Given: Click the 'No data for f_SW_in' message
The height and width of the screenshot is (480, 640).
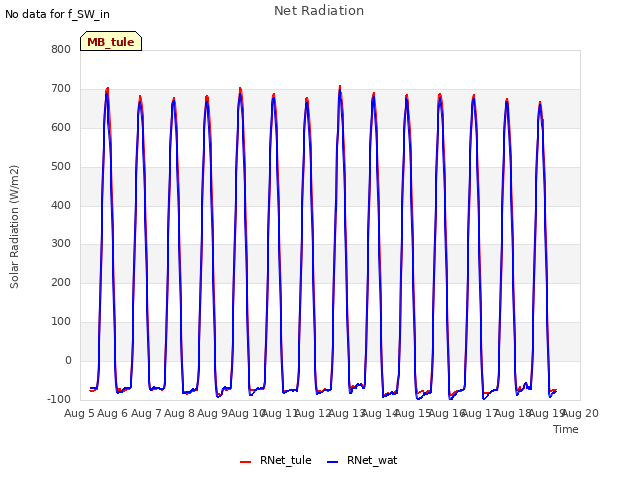Looking at the screenshot, I should 57,14.
